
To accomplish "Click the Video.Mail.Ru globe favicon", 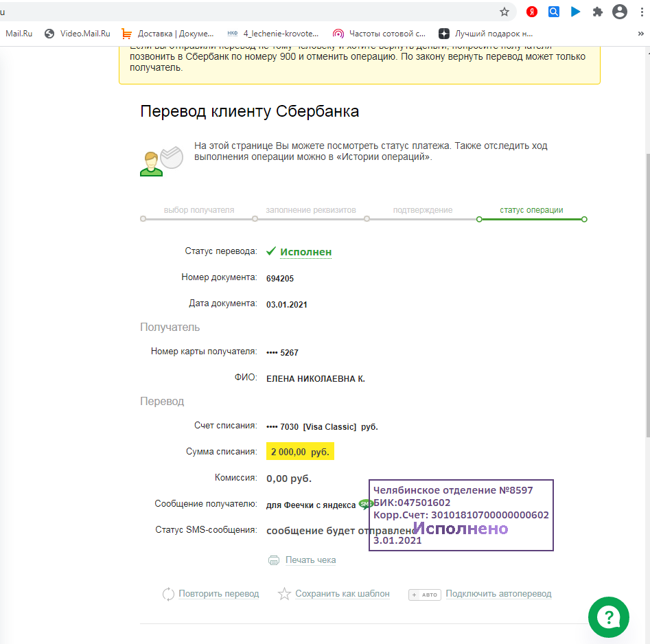I will coord(49,34).
